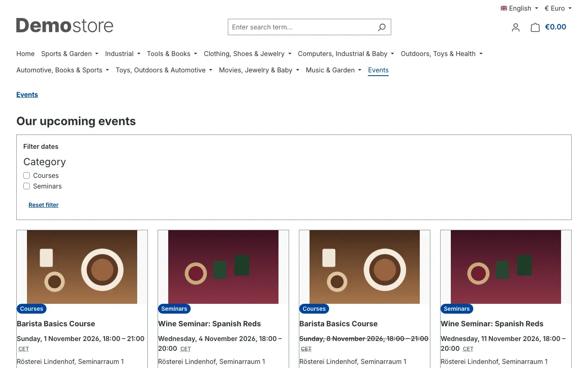Click Courses badge on 8 November card
588x368 pixels.
314,309
